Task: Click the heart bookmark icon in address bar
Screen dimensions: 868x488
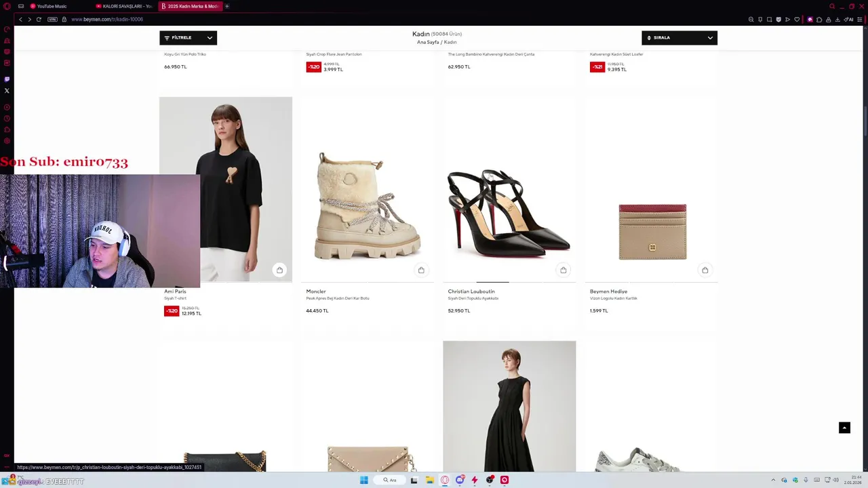Action: [797, 19]
